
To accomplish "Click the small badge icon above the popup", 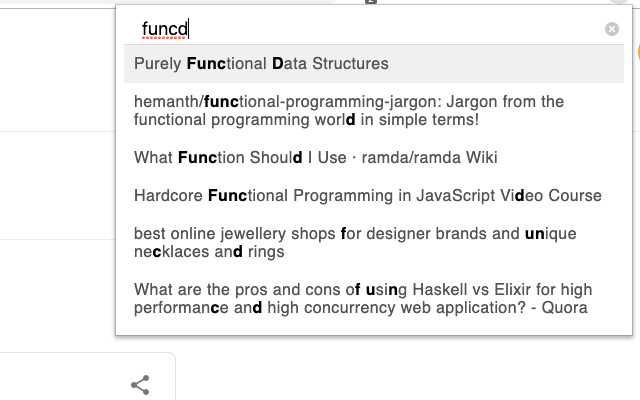I will pyautogui.click(x=371, y=2).
